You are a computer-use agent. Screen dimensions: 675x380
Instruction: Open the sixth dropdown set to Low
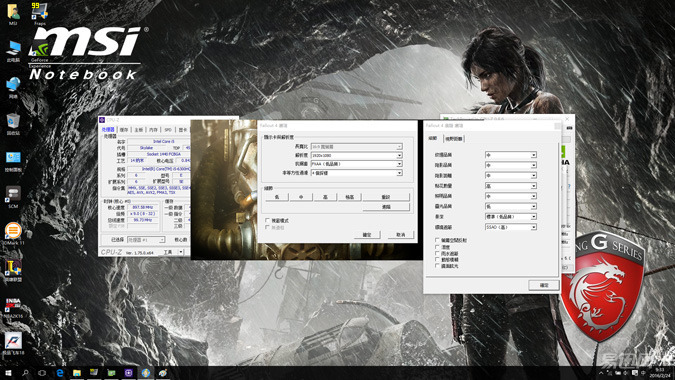tap(511, 207)
